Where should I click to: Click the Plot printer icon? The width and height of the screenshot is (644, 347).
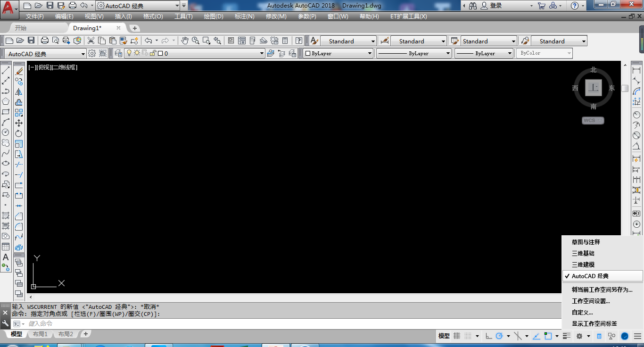click(45, 41)
